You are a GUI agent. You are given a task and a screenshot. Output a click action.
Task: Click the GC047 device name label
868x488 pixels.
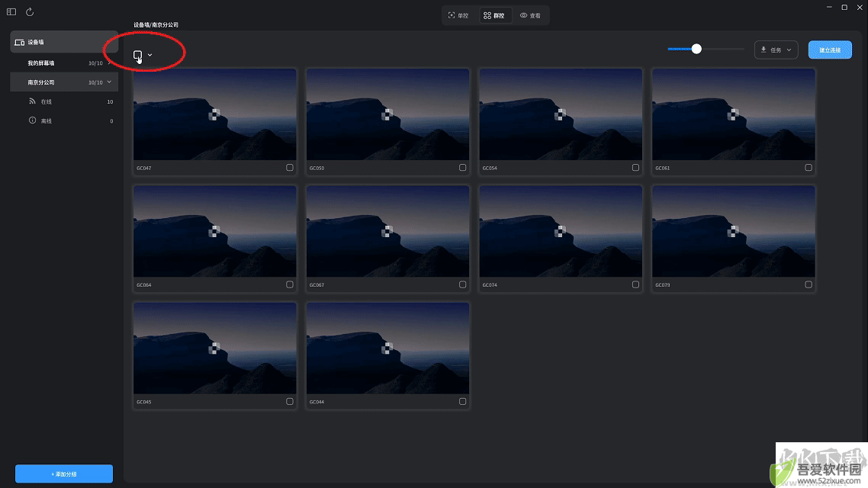(144, 169)
